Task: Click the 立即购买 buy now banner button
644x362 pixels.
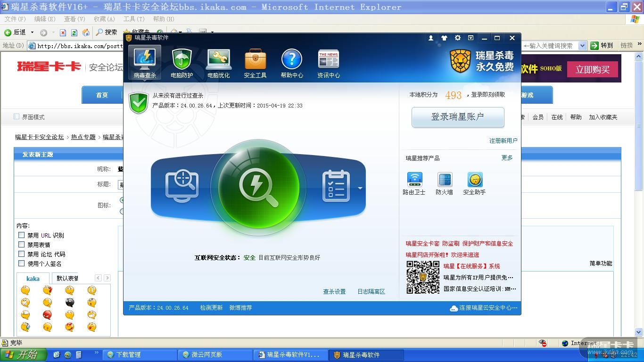Action: [x=593, y=69]
